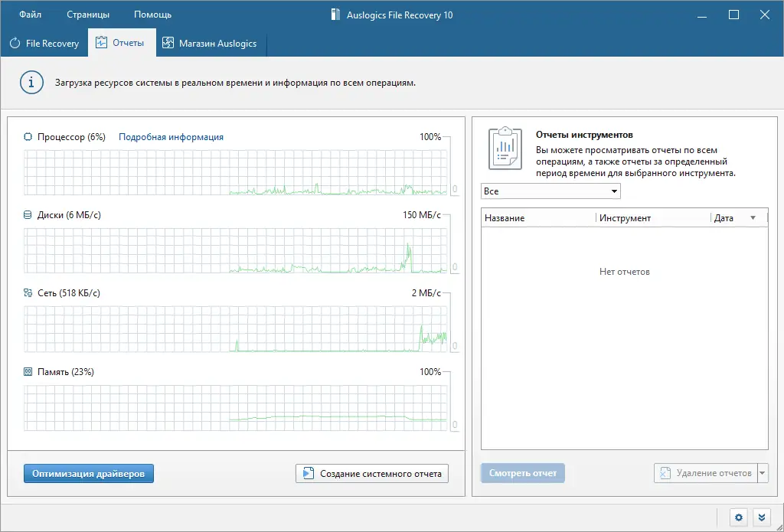Click the disks icon beside Диски
784x532 pixels.
point(28,215)
